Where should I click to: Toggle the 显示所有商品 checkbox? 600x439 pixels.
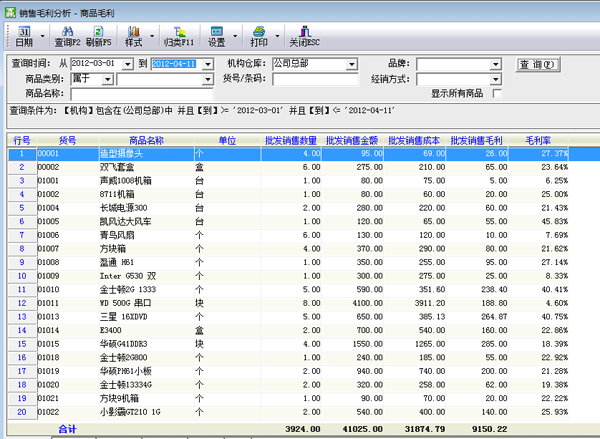[497, 93]
